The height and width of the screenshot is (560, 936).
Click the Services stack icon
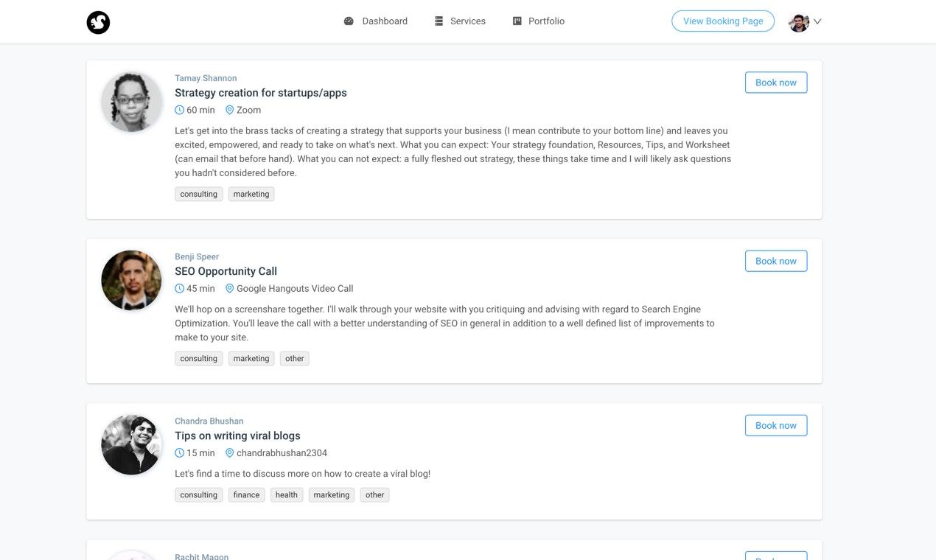[439, 21]
